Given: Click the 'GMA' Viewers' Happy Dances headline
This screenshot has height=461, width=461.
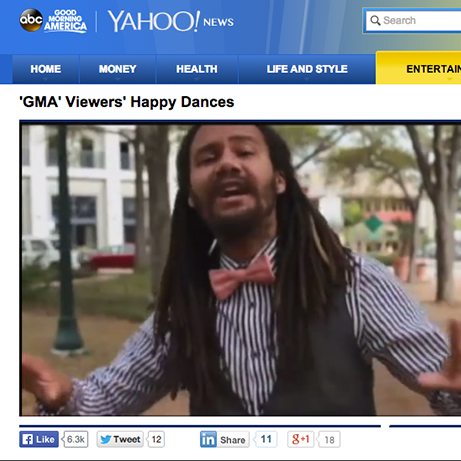Looking at the screenshot, I should pos(127,102).
